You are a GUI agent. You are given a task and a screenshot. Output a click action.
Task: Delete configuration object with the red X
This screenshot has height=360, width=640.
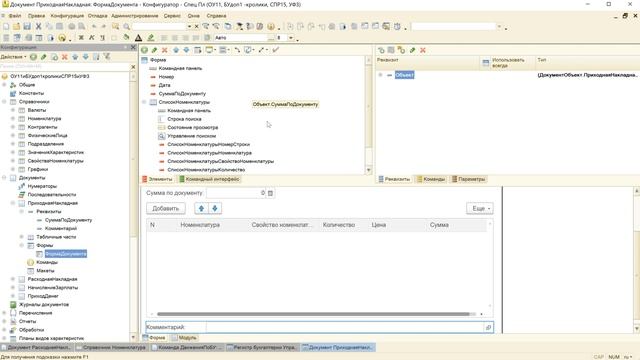point(64,57)
